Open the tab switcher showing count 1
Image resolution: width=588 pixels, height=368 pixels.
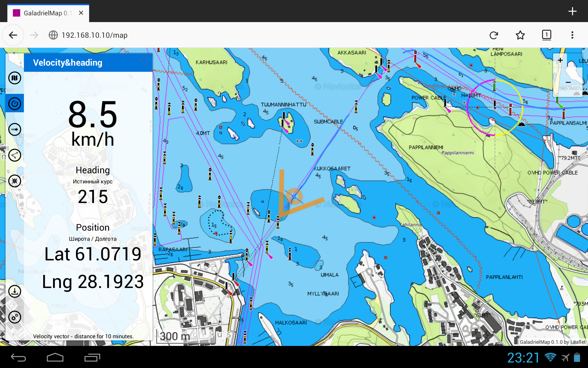click(547, 35)
